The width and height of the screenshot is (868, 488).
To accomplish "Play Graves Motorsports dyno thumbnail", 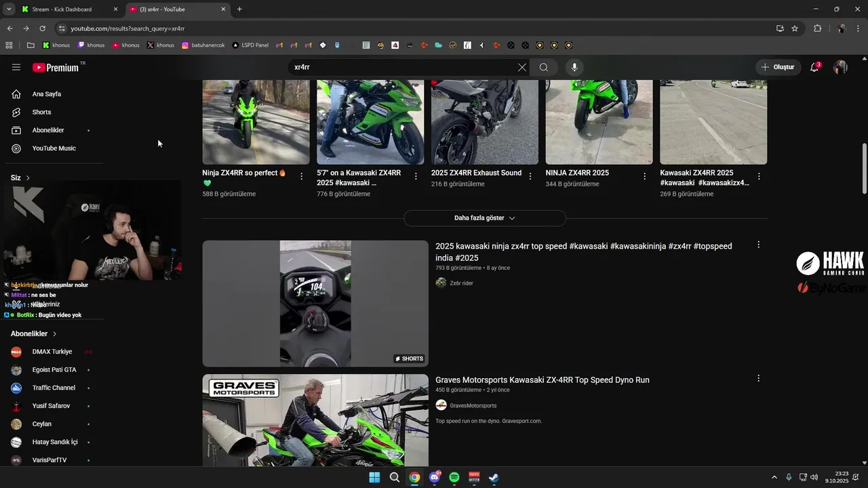I will pos(315,420).
